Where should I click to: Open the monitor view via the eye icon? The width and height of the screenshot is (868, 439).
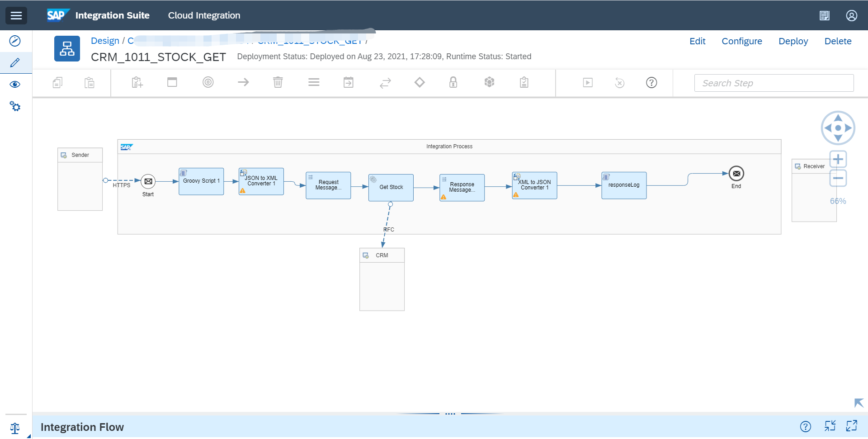pyautogui.click(x=15, y=84)
